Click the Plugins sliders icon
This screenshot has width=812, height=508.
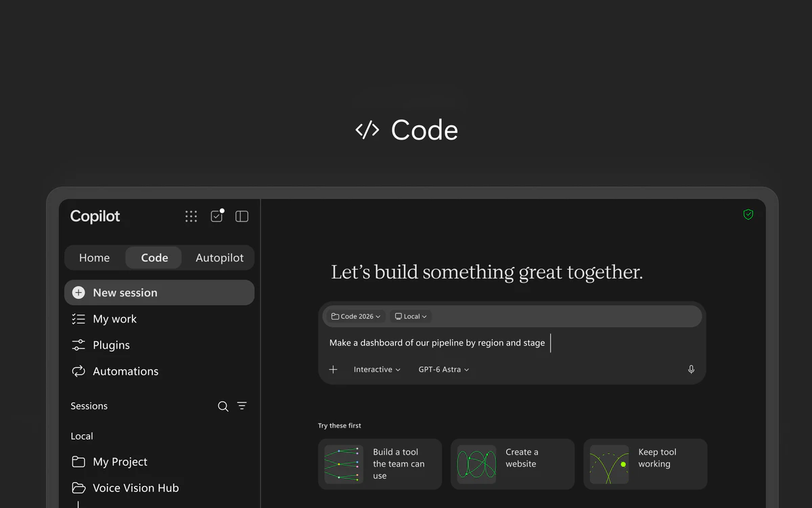click(x=78, y=345)
